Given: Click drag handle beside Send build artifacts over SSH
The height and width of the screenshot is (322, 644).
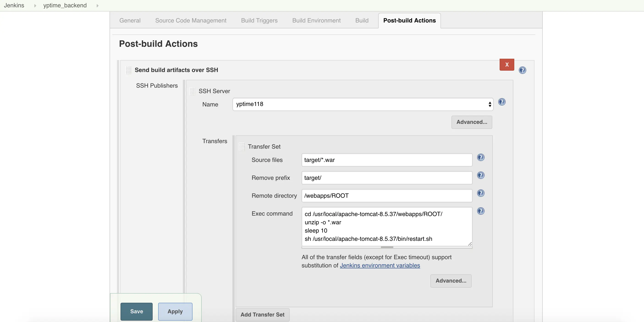Looking at the screenshot, I should (x=129, y=70).
